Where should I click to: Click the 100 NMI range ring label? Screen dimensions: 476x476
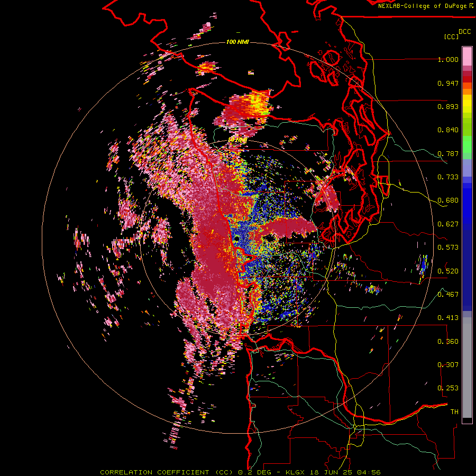[237, 42]
